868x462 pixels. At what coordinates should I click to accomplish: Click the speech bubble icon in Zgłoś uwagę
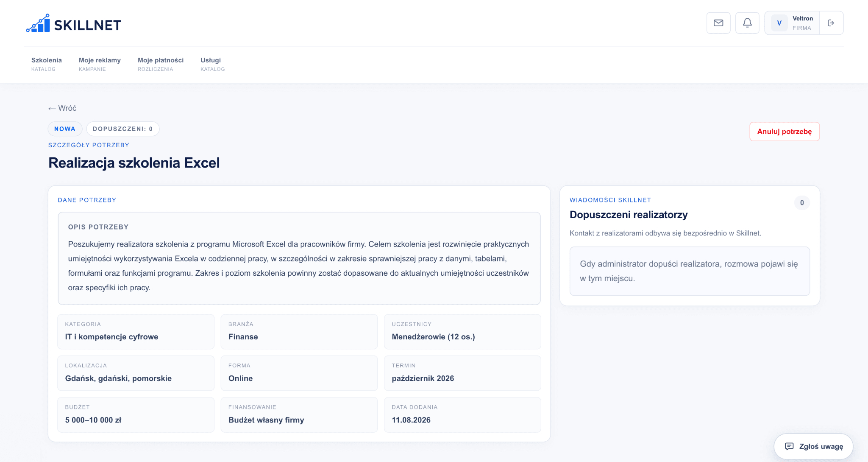pos(789,446)
